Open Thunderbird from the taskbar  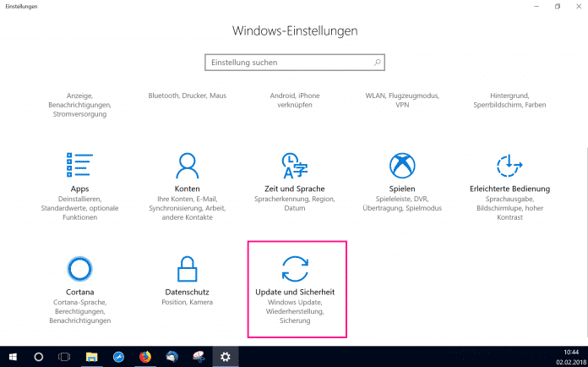coord(171,356)
